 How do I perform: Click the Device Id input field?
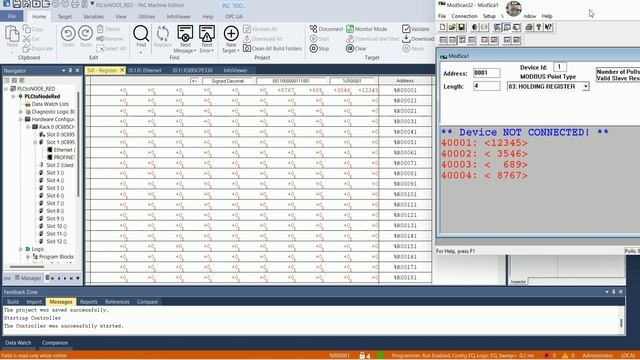tap(560, 67)
